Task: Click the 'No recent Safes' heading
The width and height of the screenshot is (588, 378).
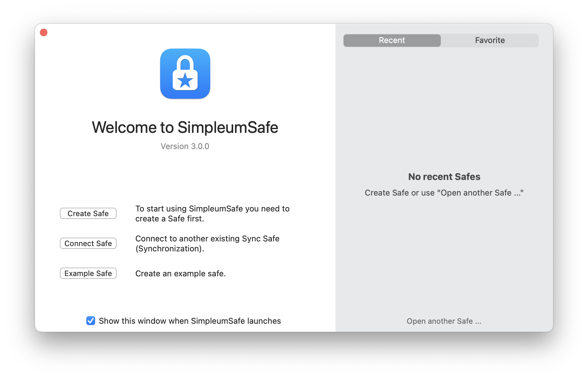Action: coord(444,177)
